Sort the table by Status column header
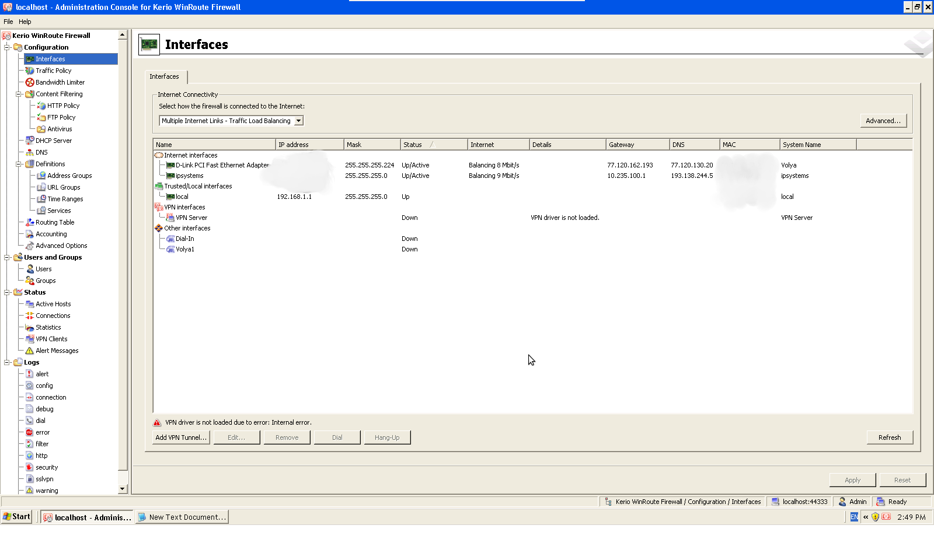 [434, 145]
